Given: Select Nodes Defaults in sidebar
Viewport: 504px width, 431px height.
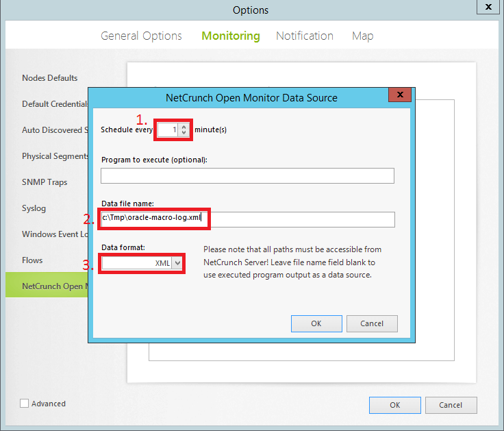Looking at the screenshot, I should (x=49, y=78).
